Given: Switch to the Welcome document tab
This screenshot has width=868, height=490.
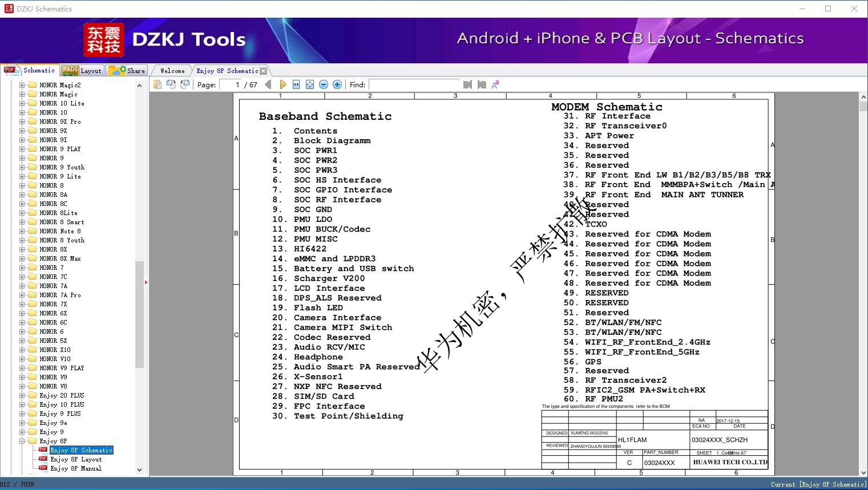Looking at the screenshot, I should pos(172,71).
